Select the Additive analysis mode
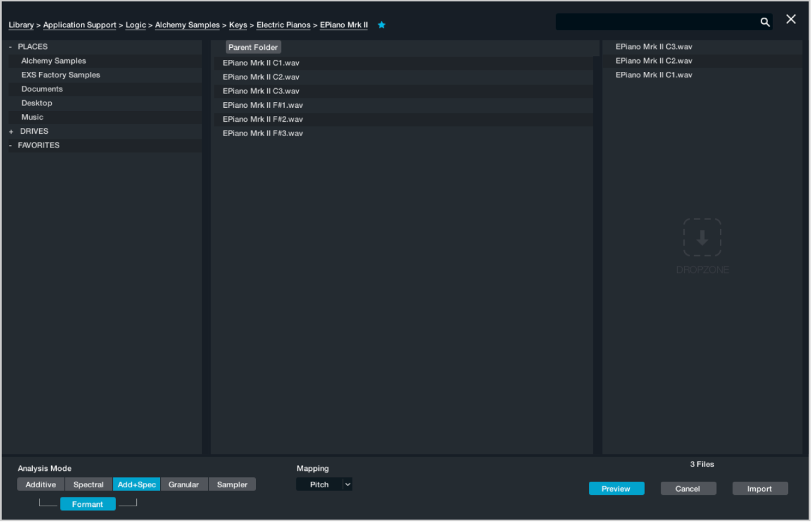812x522 pixels. point(40,484)
